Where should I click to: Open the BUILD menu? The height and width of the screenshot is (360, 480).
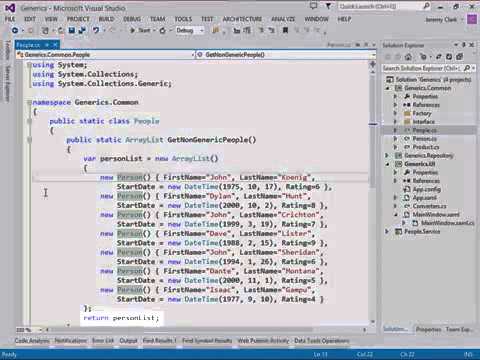[x=106, y=19]
